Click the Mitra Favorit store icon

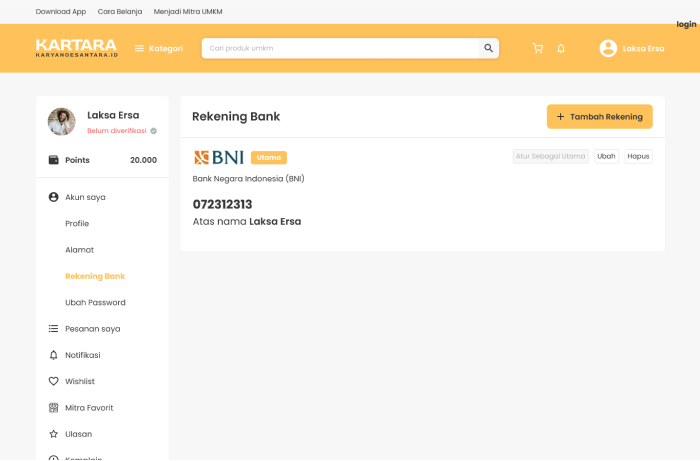click(x=54, y=407)
